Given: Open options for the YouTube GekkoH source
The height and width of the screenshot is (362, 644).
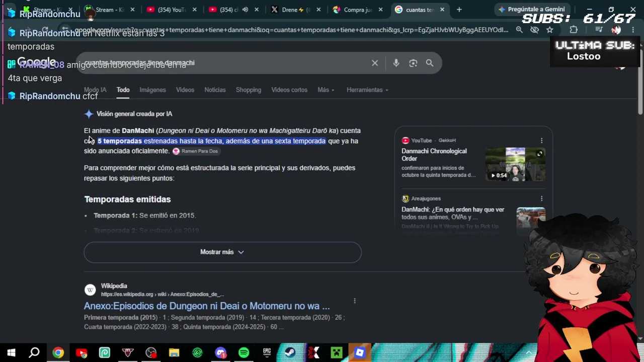Looking at the screenshot, I should coord(541,140).
